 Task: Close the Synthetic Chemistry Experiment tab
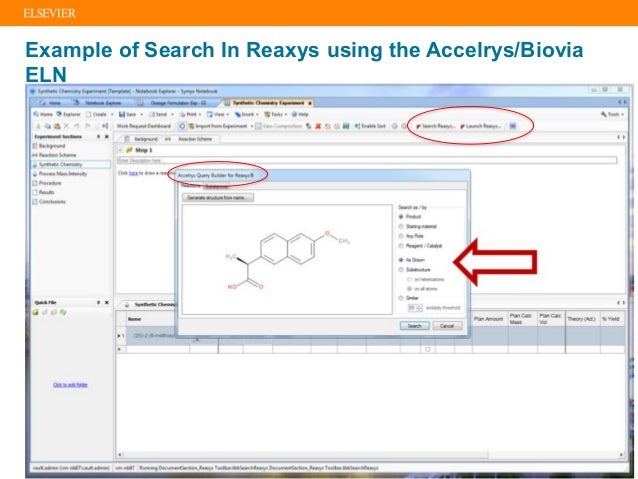[x=310, y=103]
